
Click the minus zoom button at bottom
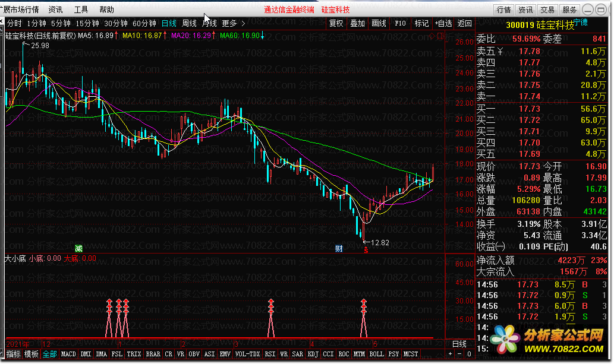[x=459, y=354]
